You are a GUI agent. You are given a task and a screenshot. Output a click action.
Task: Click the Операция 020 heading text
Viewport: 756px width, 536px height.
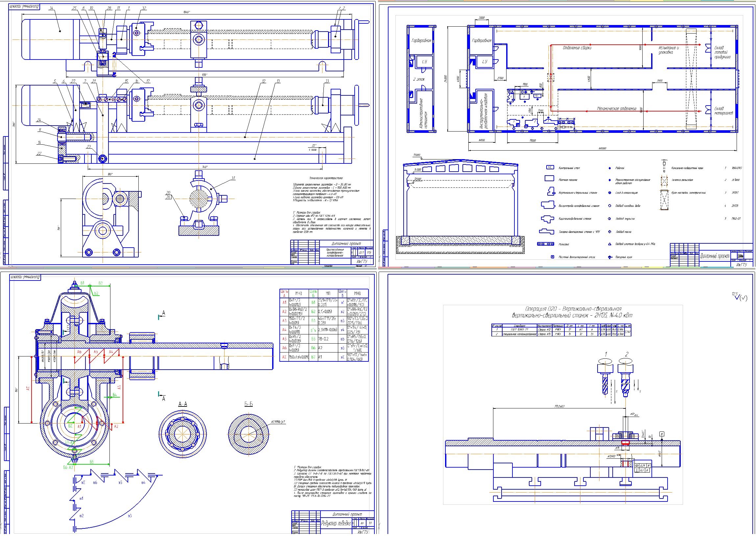573,308
